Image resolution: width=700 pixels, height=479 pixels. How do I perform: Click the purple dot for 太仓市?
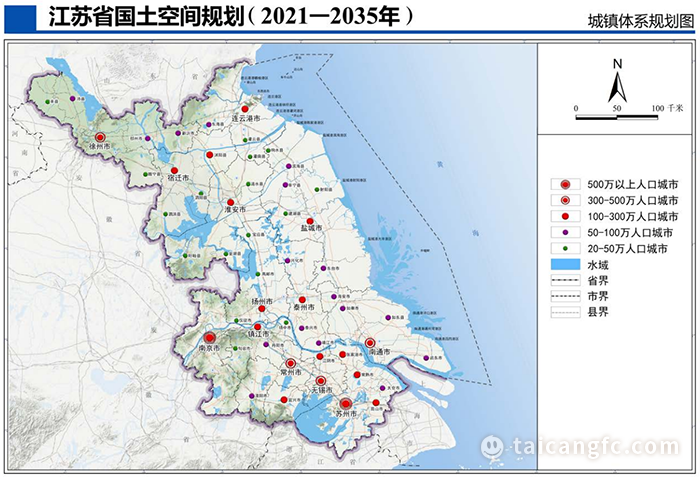(x=383, y=388)
